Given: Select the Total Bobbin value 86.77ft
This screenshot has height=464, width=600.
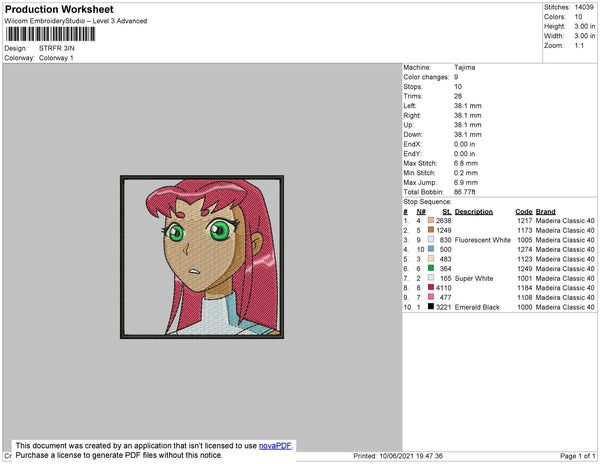Looking at the screenshot, I should coord(465,192).
